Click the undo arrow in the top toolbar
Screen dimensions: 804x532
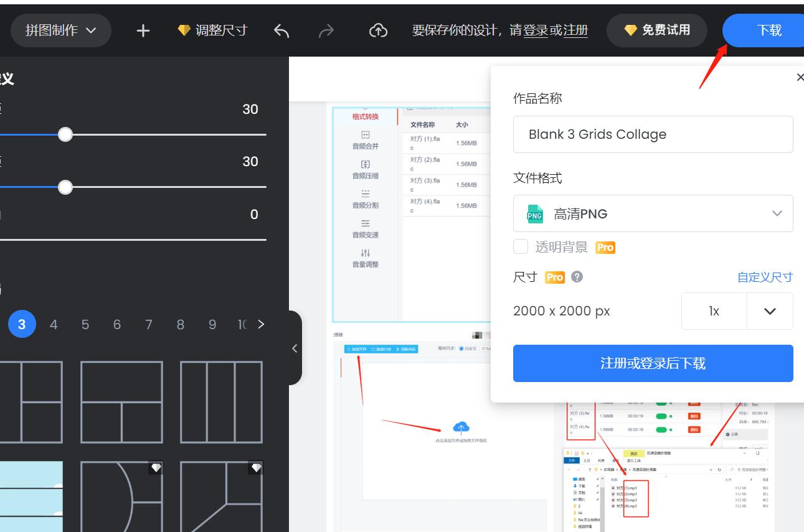click(281, 30)
